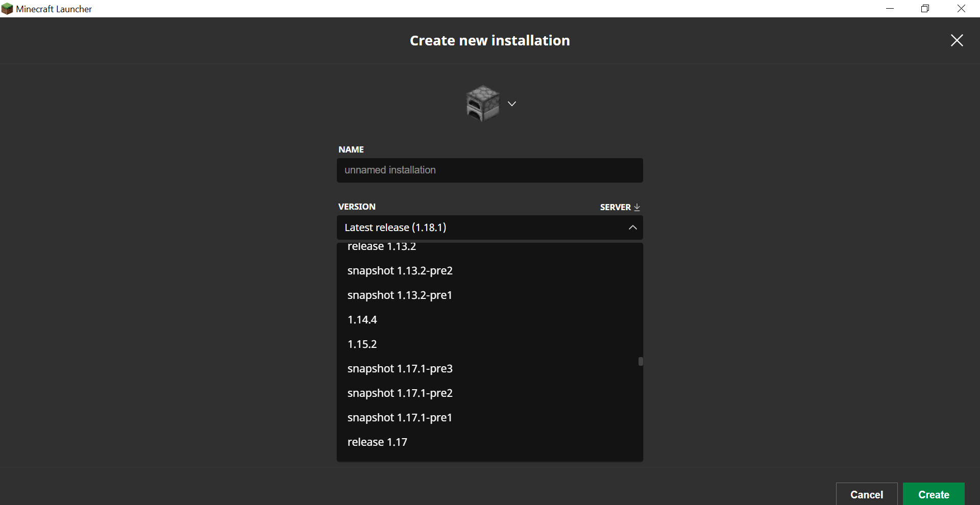Select snapshot 1.17.1-pre1 entry
This screenshot has width=980, height=505.
tap(400, 418)
